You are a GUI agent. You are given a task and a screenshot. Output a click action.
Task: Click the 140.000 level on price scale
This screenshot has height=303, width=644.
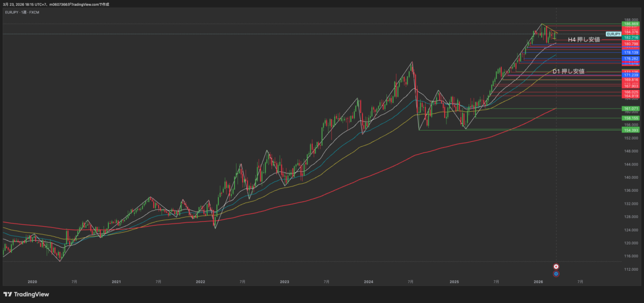(x=630, y=177)
